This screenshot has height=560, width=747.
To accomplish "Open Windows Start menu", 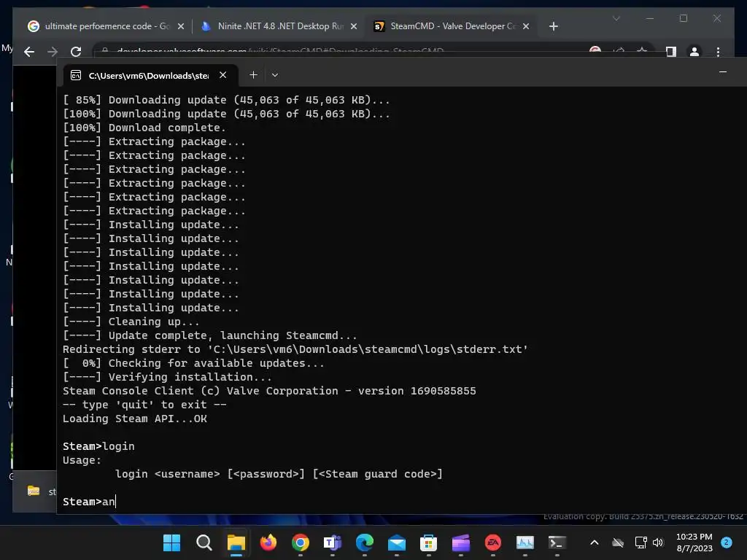I will [x=171, y=542].
